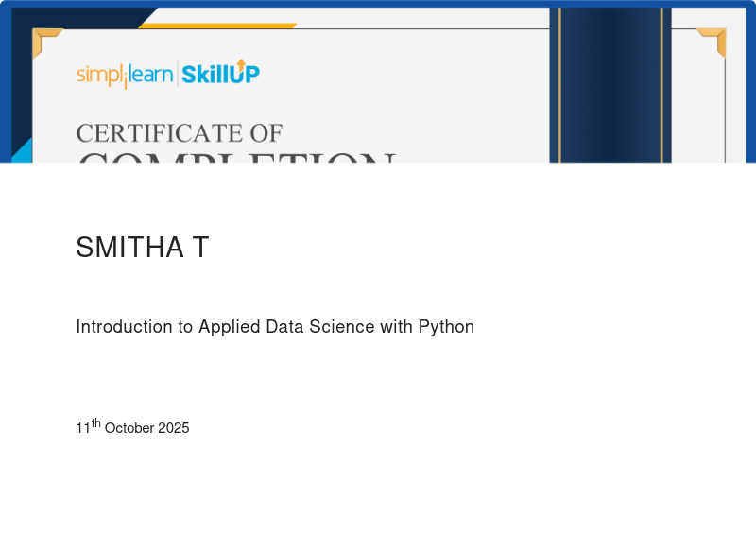Viewport: 756px width, 534px height.
Task: Click the orange arrow in SkillUP
Action: (241, 64)
